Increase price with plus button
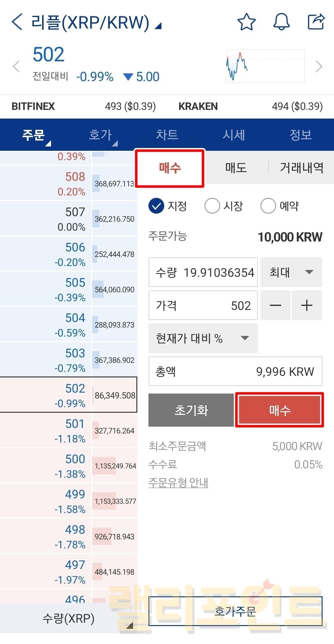The width and height of the screenshot is (334, 644). [x=307, y=306]
